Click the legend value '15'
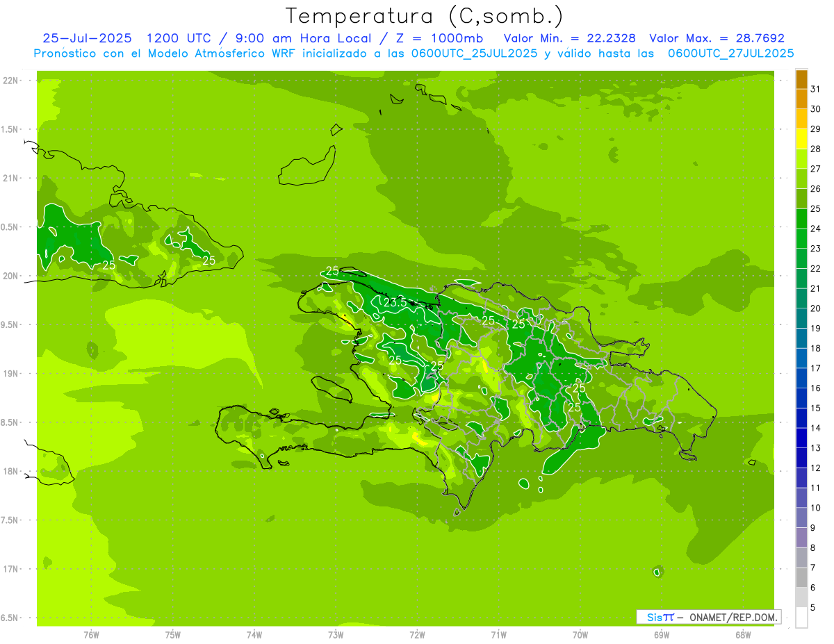The height and width of the screenshot is (644, 834). (816, 408)
